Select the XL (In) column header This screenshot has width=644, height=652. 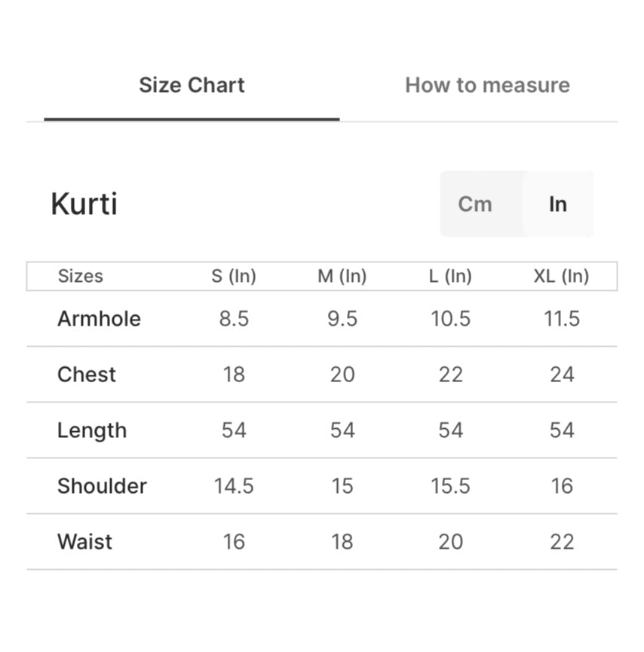tap(561, 276)
